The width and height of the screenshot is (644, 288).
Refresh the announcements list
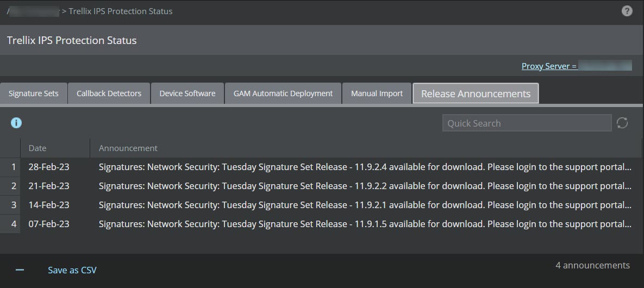pyautogui.click(x=622, y=123)
